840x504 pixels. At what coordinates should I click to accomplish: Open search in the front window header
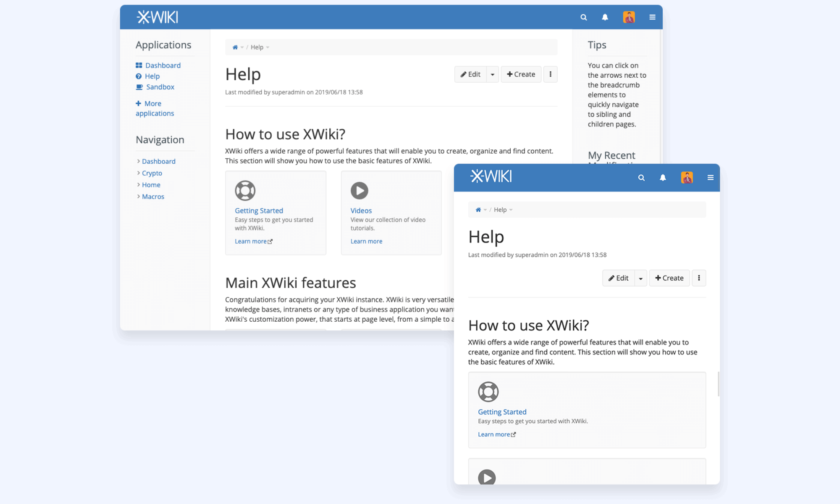[x=641, y=178]
